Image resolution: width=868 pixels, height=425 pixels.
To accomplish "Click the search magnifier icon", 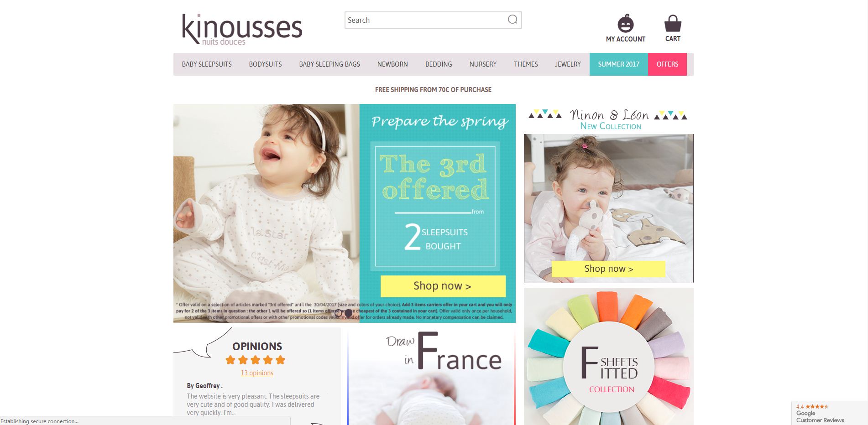I will coord(512,20).
